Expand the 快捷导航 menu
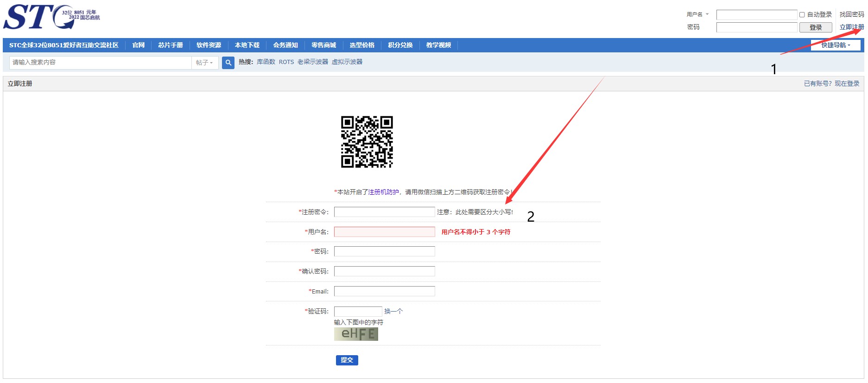 [836, 45]
